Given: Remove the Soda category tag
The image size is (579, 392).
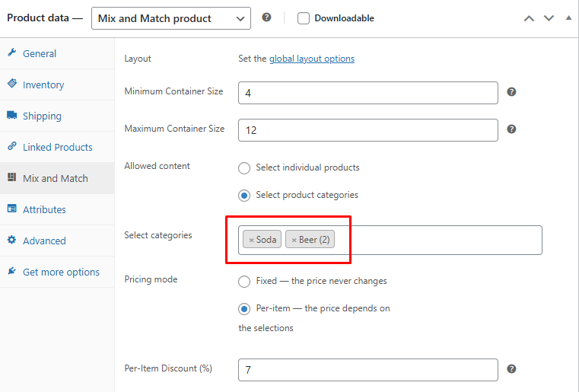Looking at the screenshot, I should point(252,241).
